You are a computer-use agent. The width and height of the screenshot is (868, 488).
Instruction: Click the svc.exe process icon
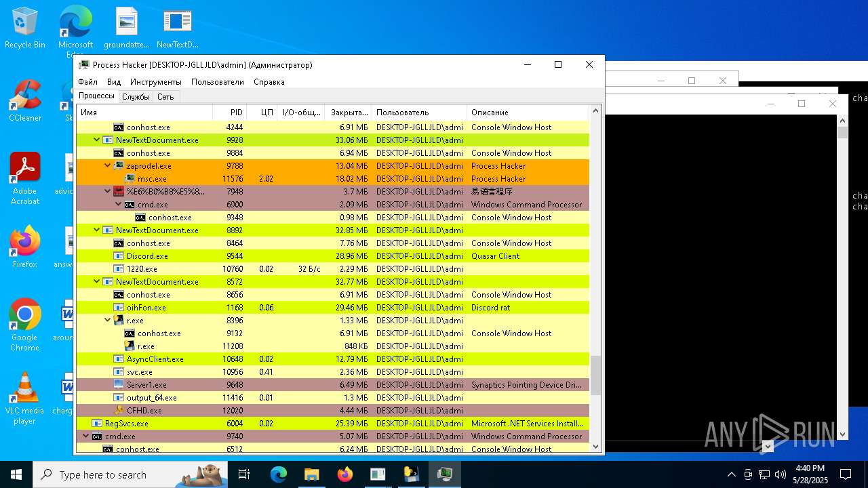(119, 371)
